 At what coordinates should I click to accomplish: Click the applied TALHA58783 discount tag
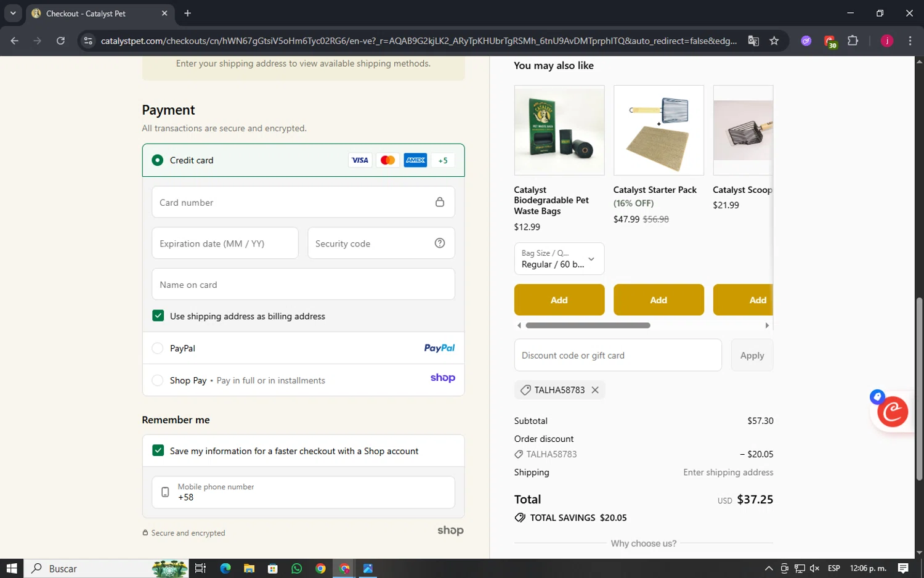coord(559,390)
